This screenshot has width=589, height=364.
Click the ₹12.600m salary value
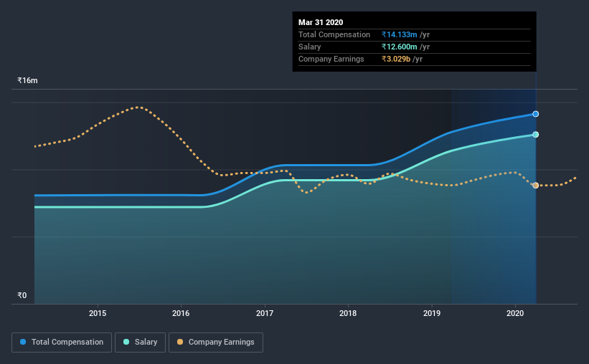tap(400, 47)
